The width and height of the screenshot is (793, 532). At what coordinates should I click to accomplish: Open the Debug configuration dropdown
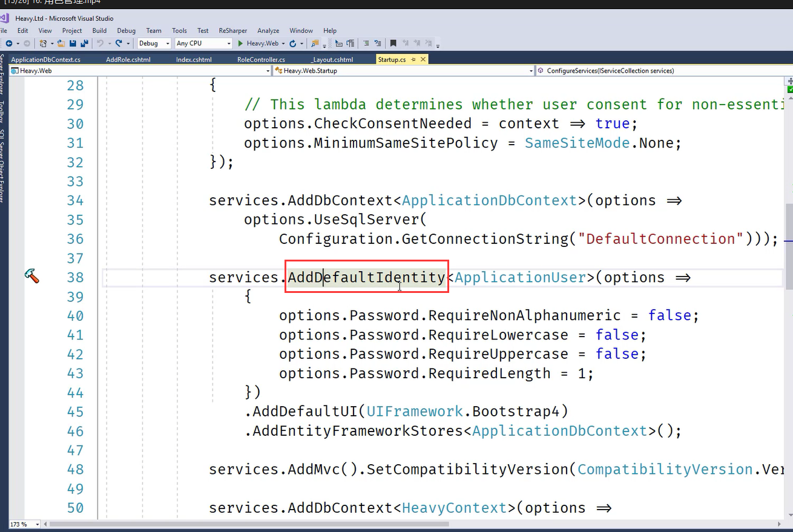pyautogui.click(x=167, y=44)
